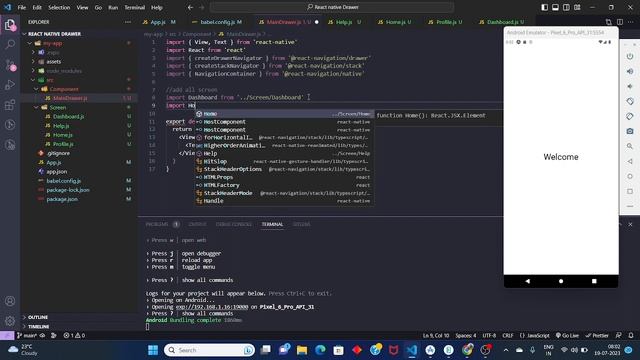Image resolution: width=640 pixels, height=360 pixels.
Task: Open the Accounts menu icon
Action: (x=10, y=301)
